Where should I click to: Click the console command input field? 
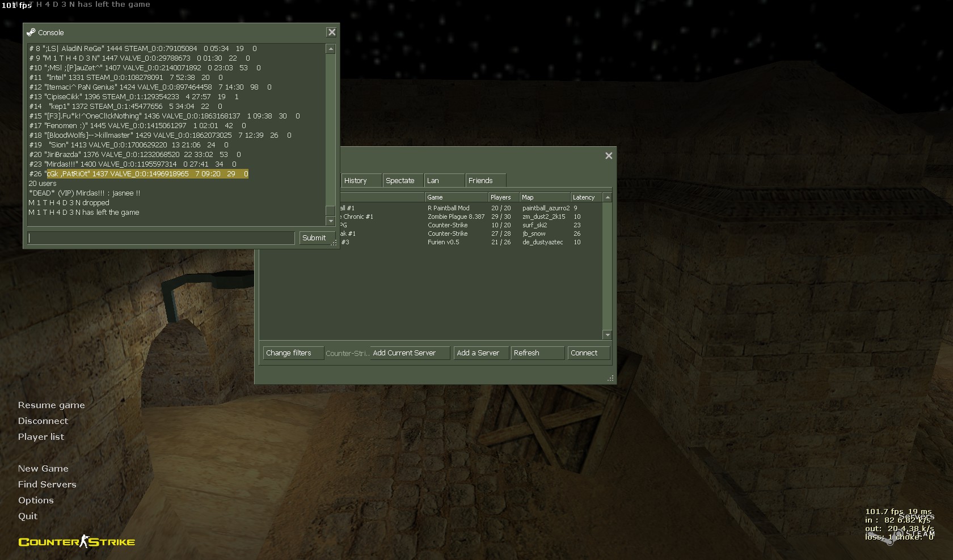click(x=161, y=238)
